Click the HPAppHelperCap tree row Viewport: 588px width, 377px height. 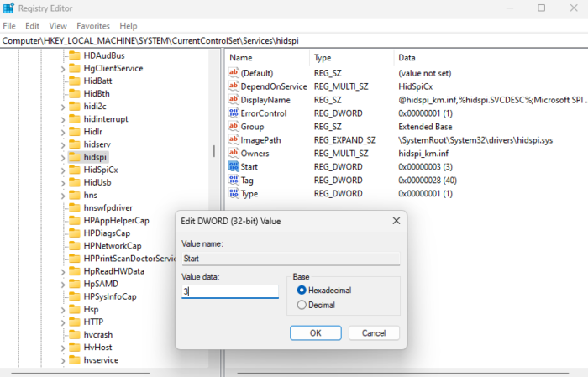click(x=116, y=220)
